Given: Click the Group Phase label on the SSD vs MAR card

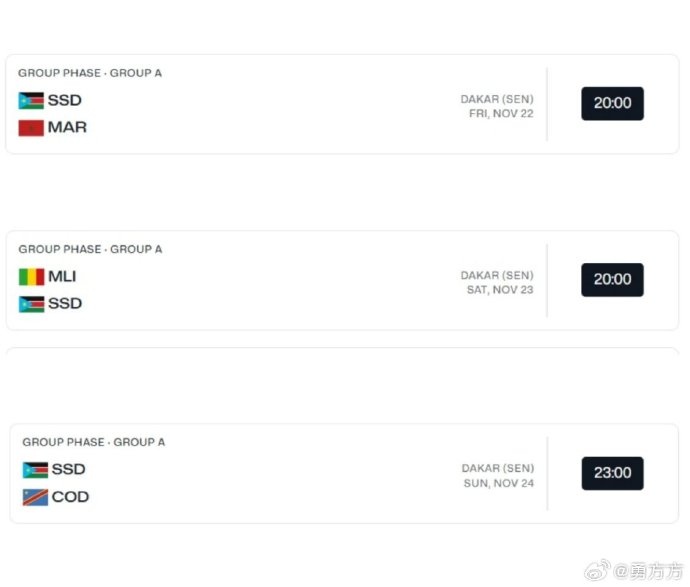Looking at the screenshot, I should [x=90, y=73].
